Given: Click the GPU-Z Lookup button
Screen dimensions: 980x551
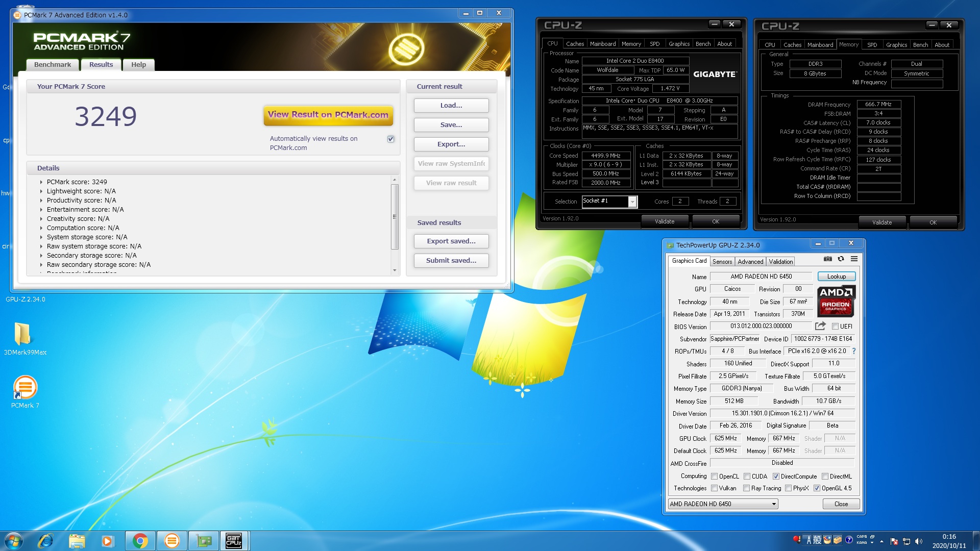Looking at the screenshot, I should pos(837,277).
